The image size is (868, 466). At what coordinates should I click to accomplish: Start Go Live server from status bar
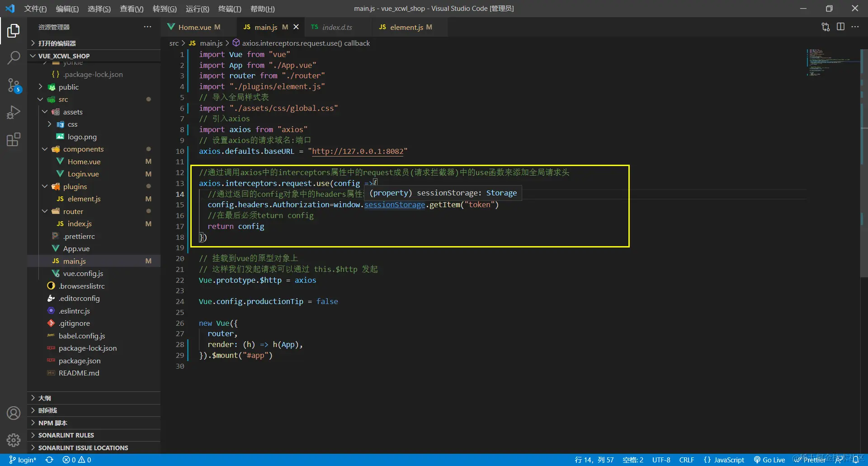tap(769, 460)
